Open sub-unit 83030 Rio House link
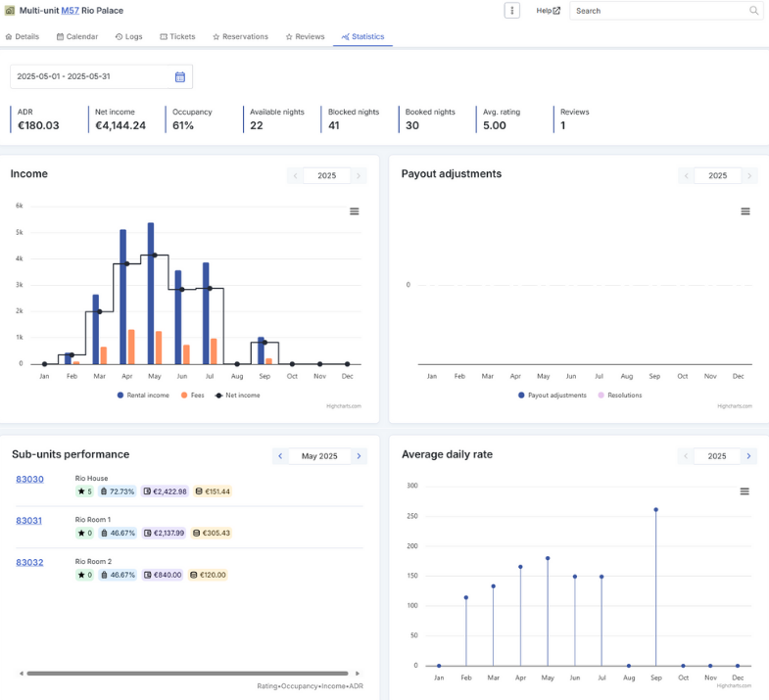The height and width of the screenshot is (700, 769). click(30, 479)
